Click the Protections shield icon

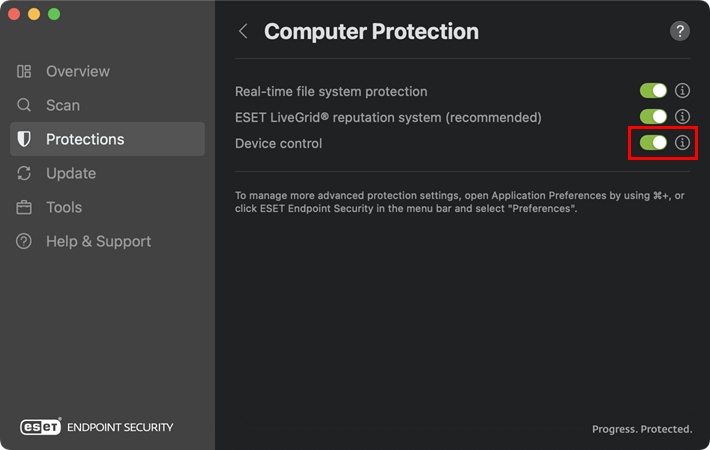(x=24, y=139)
